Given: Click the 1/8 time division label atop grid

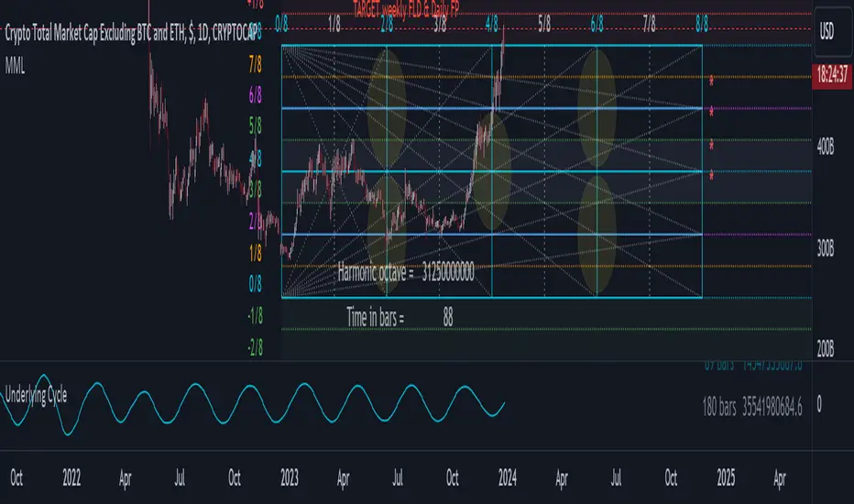Looking at the screenshot, I should pos(334,24).
